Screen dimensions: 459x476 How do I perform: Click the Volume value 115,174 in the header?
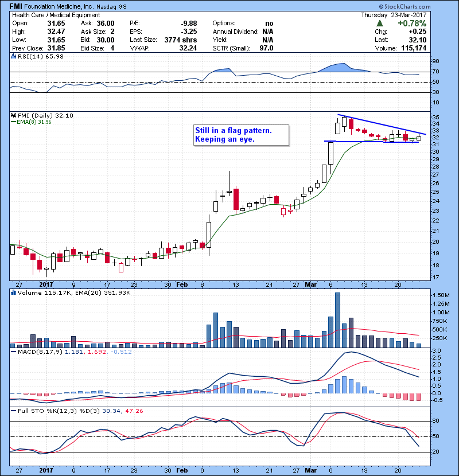point(414,48)
